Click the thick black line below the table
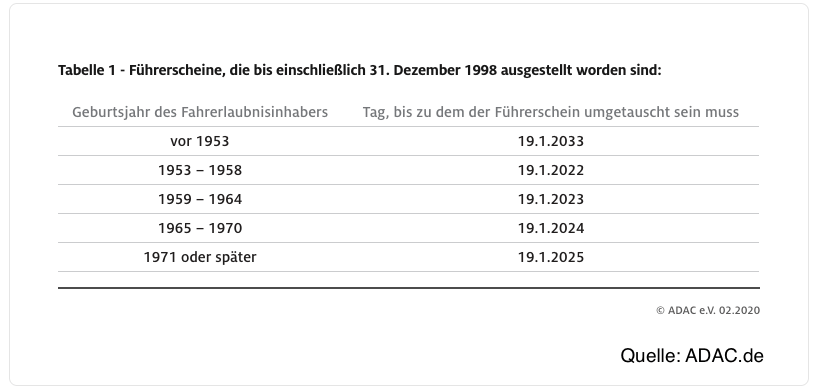This screenshot has width=816, height=389. point(409,287)
